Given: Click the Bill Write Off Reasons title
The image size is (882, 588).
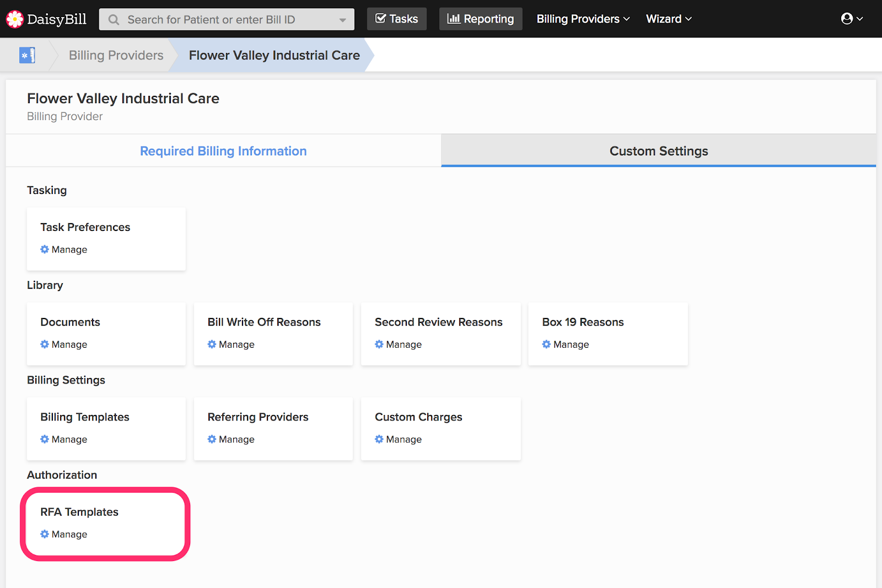Looking at the screenshot, I should (x=264, y=322).
